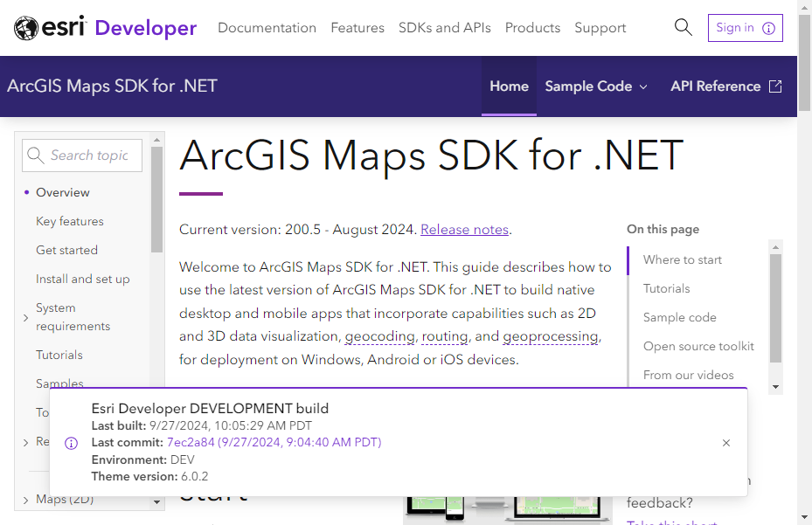Viewport: 812px width, 525px height.
Task: Click the sidebar scrollbar thumb
Action: 157,199
